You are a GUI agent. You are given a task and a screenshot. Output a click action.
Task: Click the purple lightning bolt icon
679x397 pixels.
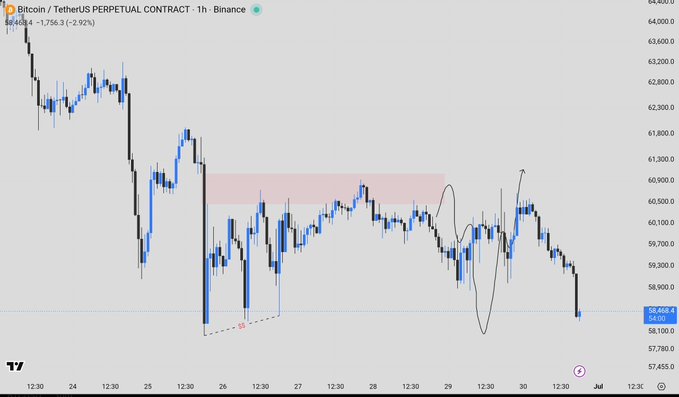(579, 371)
